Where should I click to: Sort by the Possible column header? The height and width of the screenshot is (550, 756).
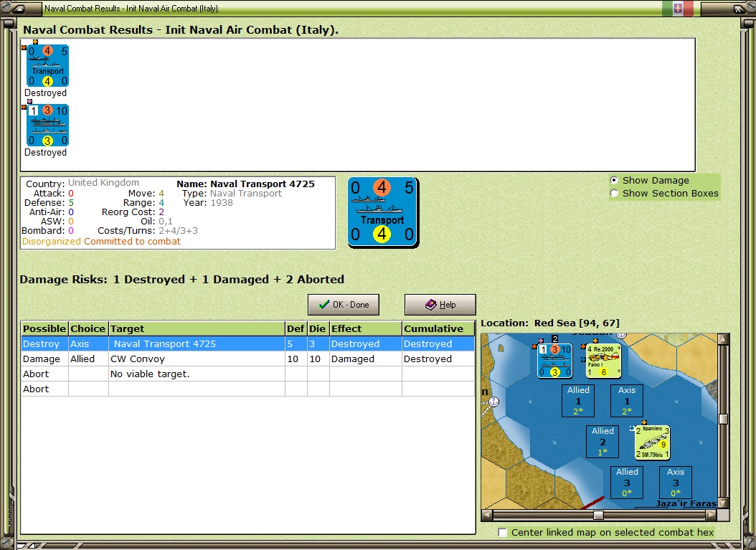click(x=44, y=328)
